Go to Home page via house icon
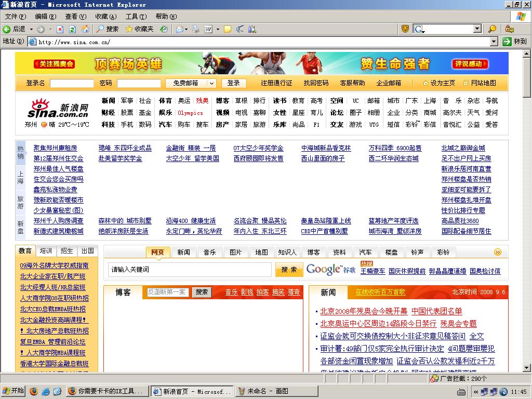 pyautogui.click(x=86, y=29)
